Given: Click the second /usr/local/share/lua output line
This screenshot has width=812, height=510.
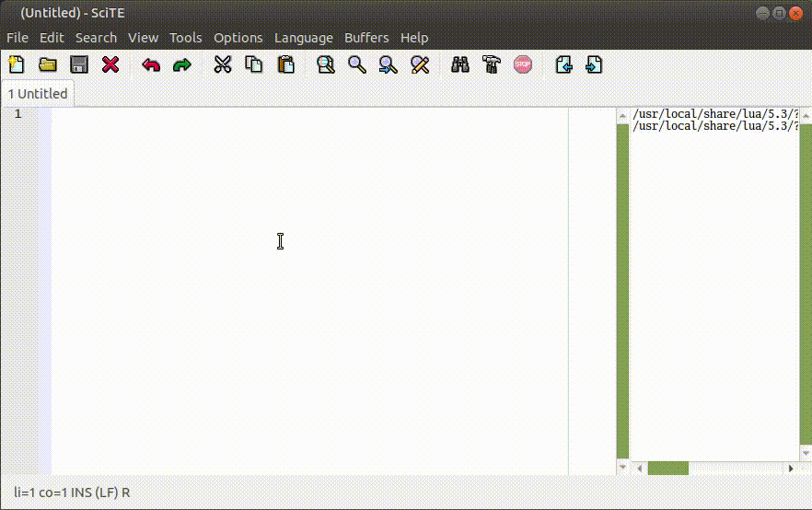Looking at the screenshot, I should [715, 126].
